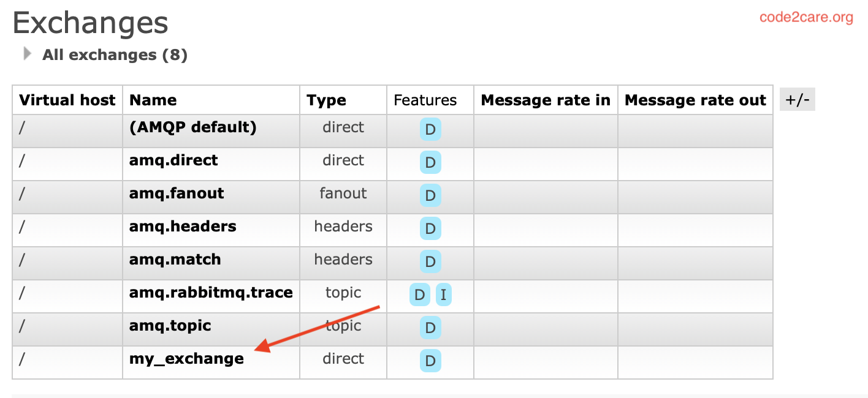Click the Features column header
The height and width of the screenshot is (398, 868).
click(x=429, y=100)
